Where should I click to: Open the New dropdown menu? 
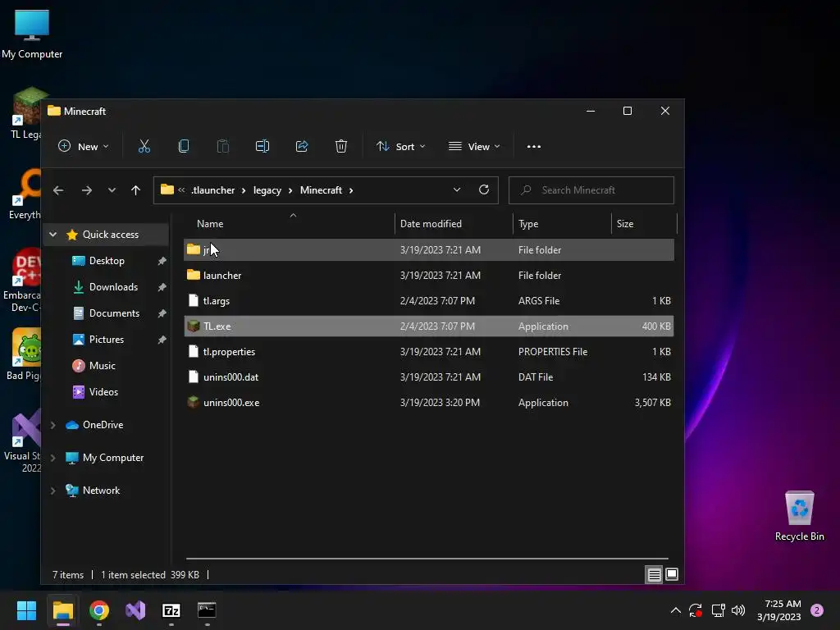pyautogui.click(x=83, y=146)
